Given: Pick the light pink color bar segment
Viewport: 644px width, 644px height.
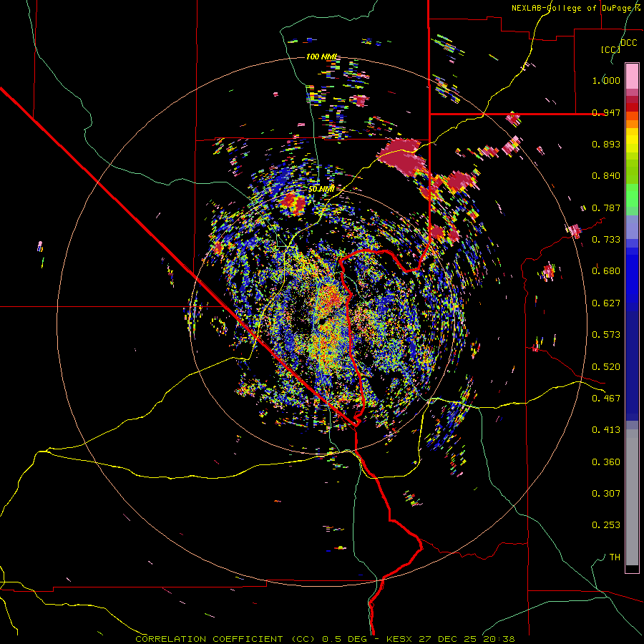Looking at the screenshot, I should (x=632, y=76).
